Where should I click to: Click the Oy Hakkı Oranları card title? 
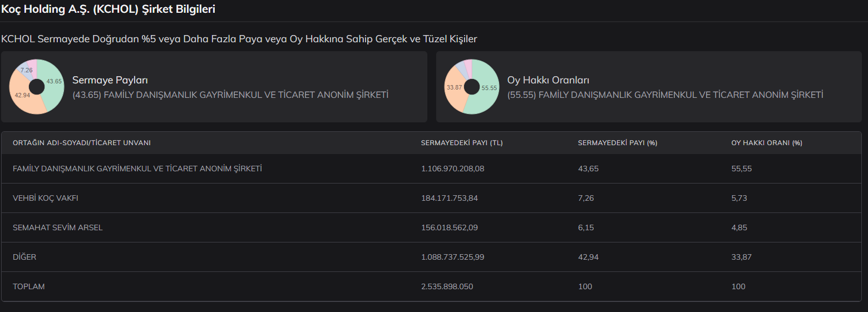pyautogui.click(x=548, y=80)
